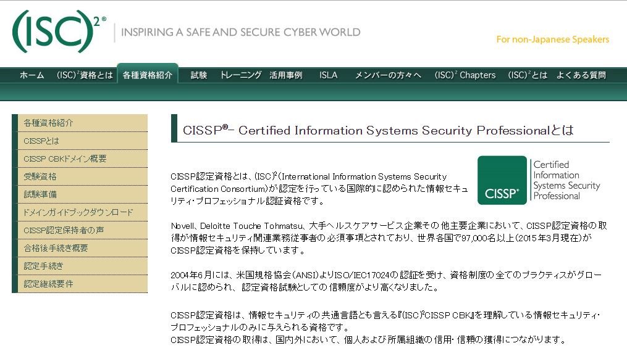Image resolution: width=627 pixels, height=364 pixels.
Task: Open the For non-Japanese Speakers link
Action: (x=553, y=39)
